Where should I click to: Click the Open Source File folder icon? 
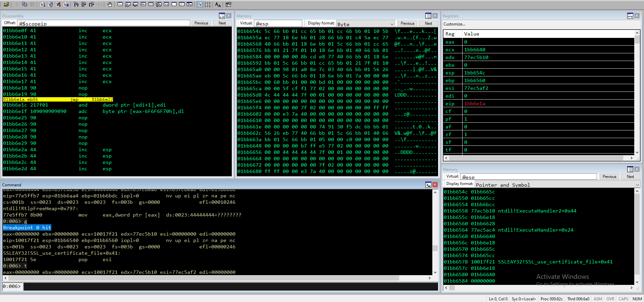click(6, 4)
